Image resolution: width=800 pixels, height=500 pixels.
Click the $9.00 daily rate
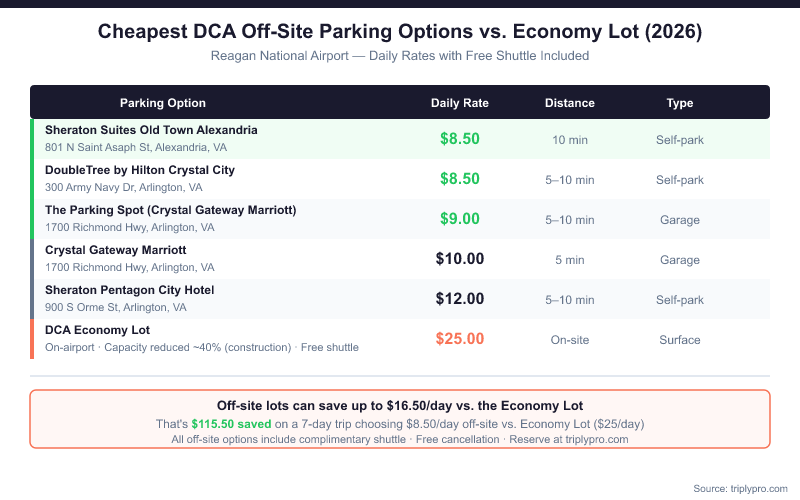[x=460, y=219]
